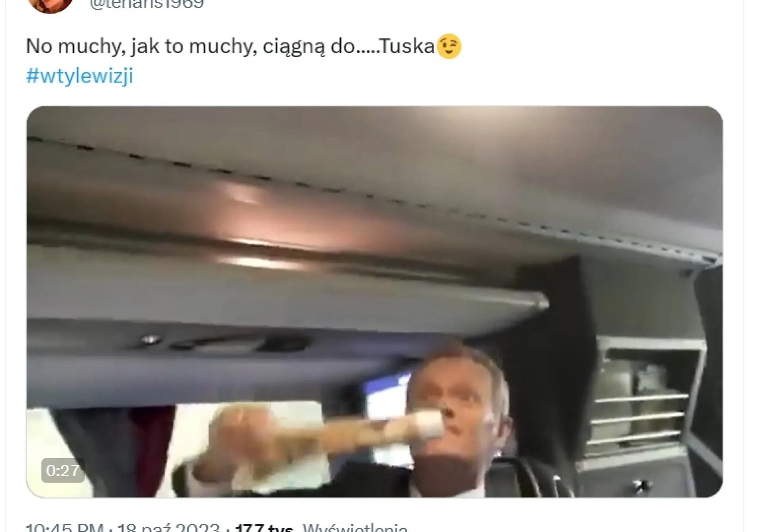
Task: Click the winking face emoji
Action: (x=449, y=46)
